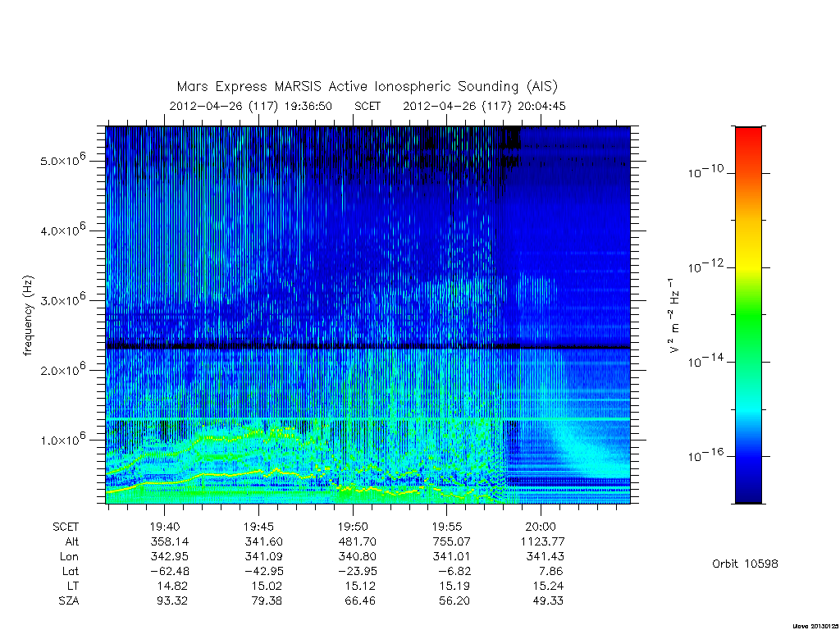Click the "LT" row header
This screenshot has width=840, height=630.
[x=73, y=586]
